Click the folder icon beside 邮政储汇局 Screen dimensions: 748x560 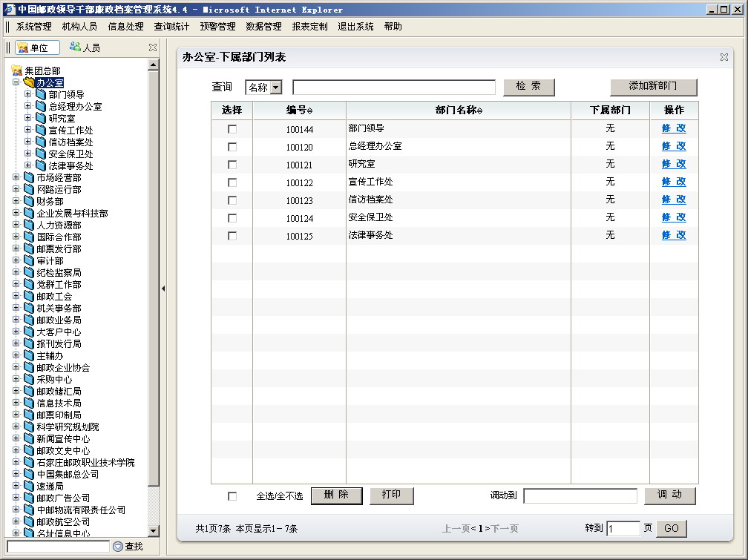(29, 391)
